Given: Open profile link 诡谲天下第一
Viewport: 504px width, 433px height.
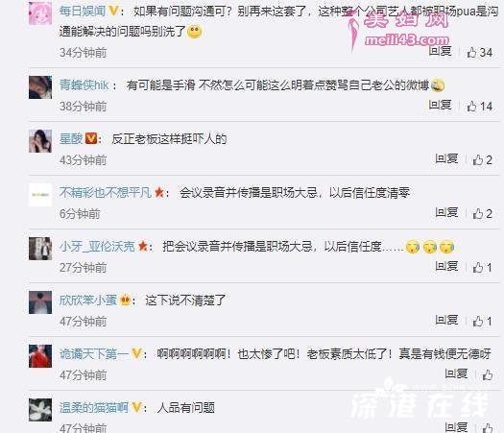Looking at the screenshot, I should [x=94, y=354].
